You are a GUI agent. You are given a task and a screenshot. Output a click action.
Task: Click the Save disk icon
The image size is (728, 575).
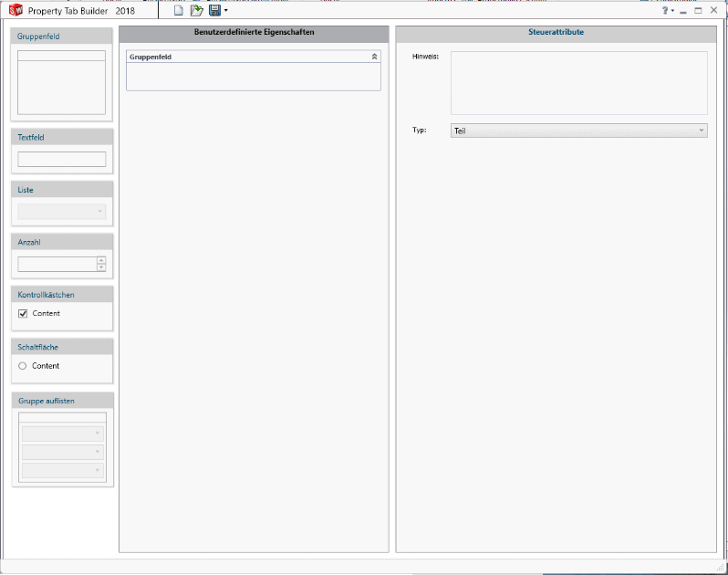click(214, 11)
